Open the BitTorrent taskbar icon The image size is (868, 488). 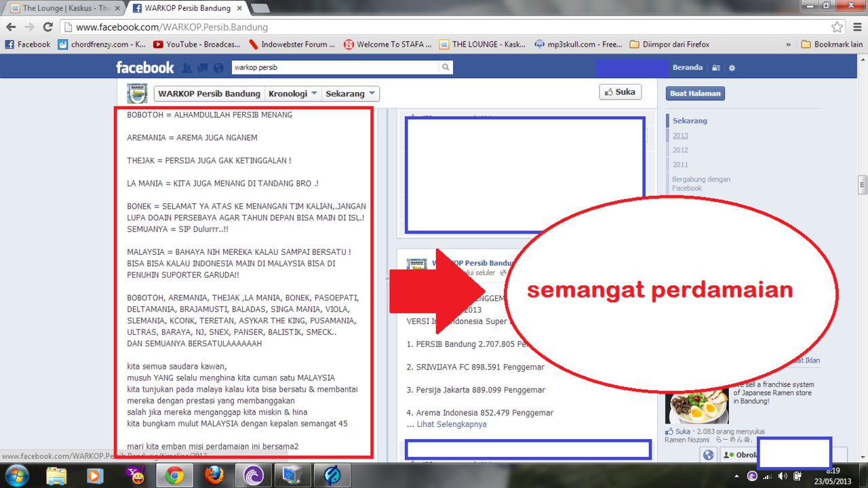tap(254, 476)
